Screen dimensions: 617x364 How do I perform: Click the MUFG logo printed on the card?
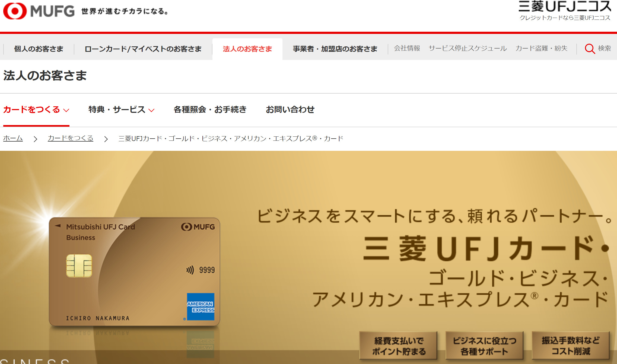198,227
